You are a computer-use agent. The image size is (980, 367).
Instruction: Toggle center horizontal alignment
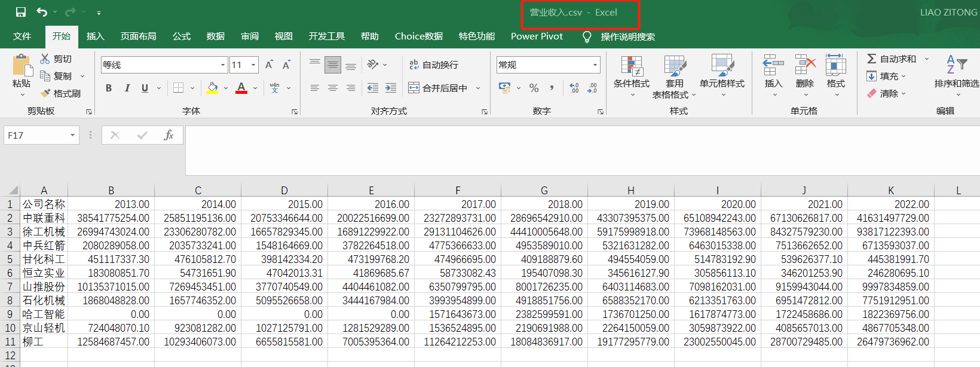pos(333,88)
